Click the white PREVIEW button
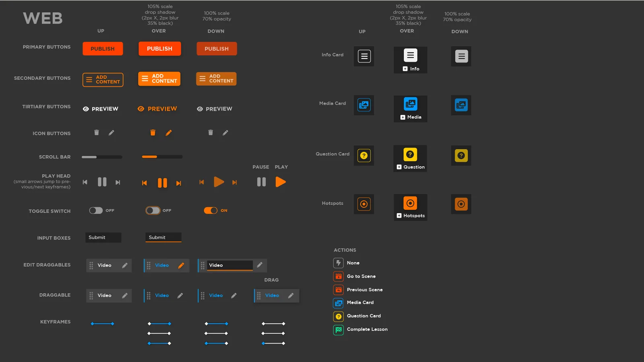Screen dimensions: 644x362 101,109
